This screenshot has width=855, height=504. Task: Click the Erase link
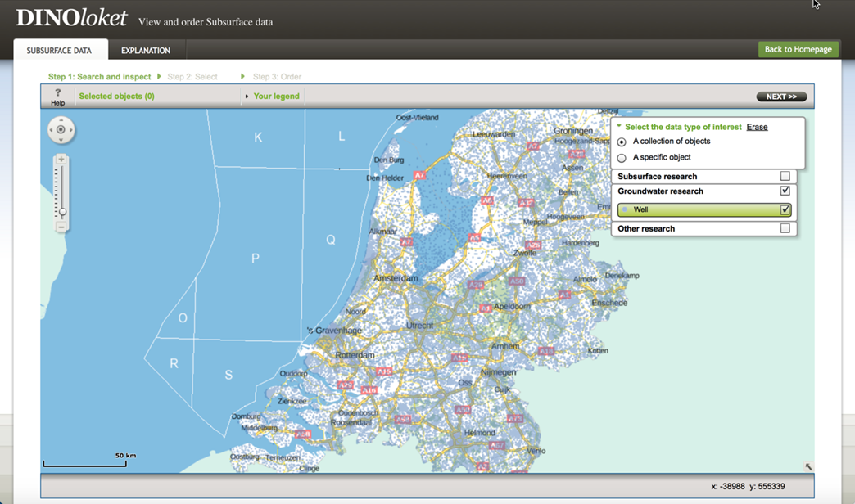tap(757, 128)
